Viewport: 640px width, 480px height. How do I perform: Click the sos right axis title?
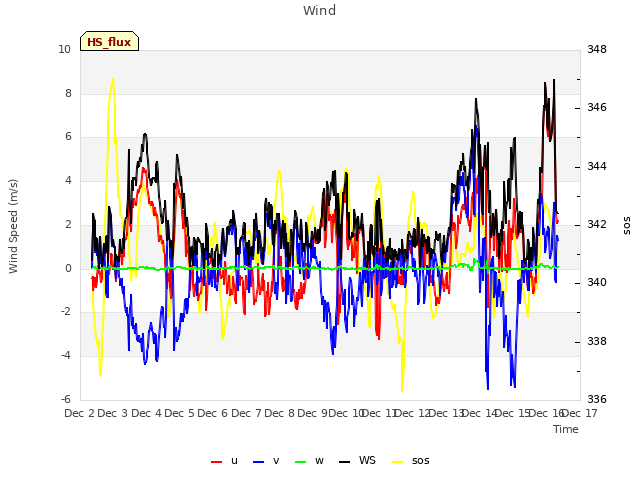(627, 226)
